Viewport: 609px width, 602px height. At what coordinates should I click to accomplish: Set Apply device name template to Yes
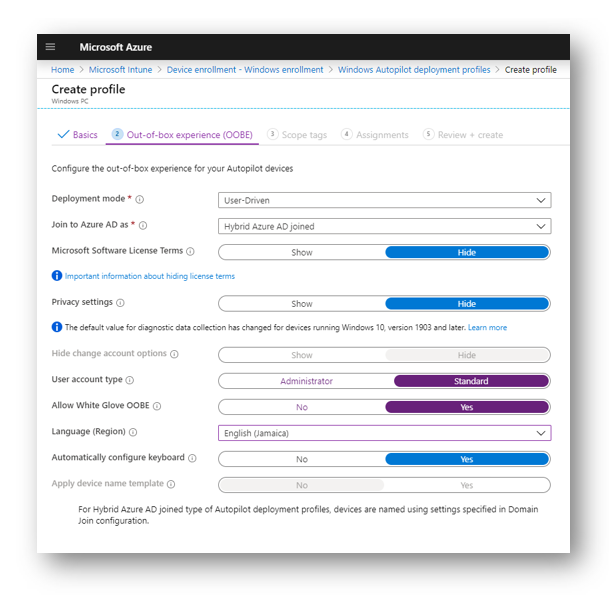[466, 485]
